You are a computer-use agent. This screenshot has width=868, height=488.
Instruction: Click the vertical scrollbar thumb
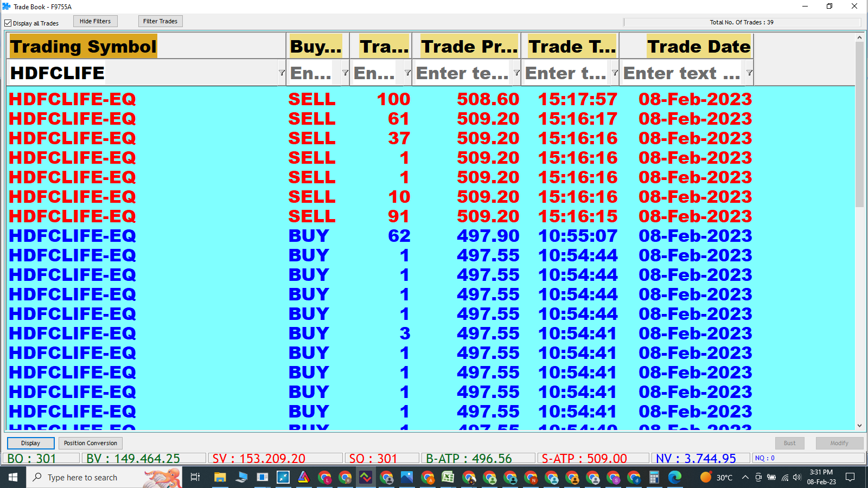[x=859, y=124]
